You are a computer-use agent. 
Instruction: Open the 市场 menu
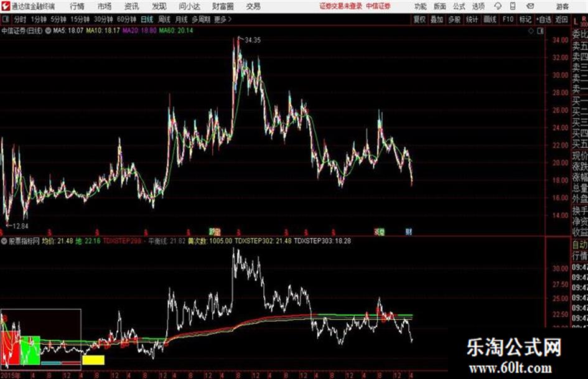(x=105, y=6)
